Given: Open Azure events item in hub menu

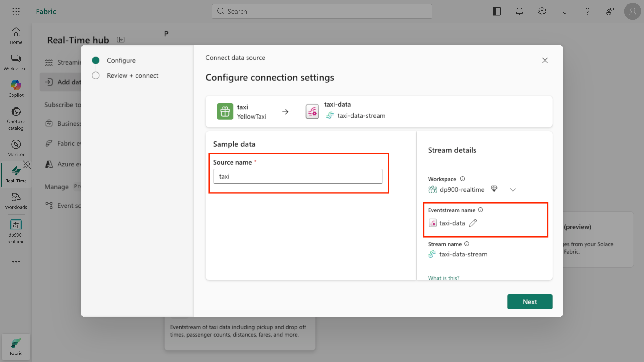Looking at the screenshot, I should [63, 164].
